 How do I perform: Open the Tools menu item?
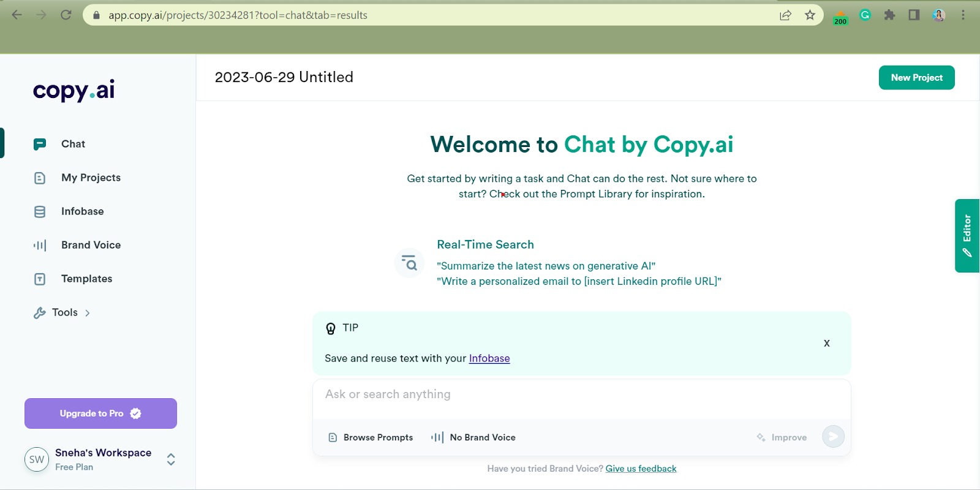(x=65, y=312)
